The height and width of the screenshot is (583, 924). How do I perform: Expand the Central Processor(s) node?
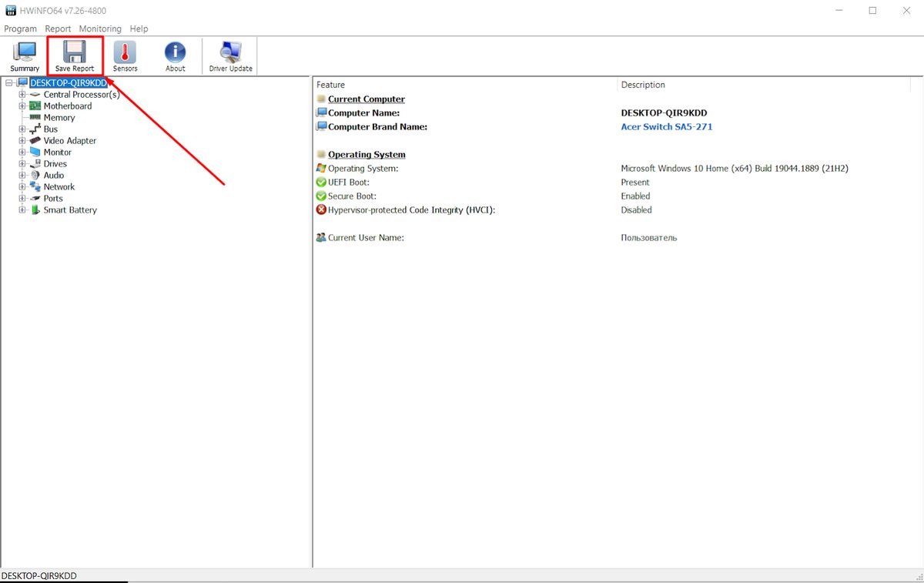tap(22, 95)
